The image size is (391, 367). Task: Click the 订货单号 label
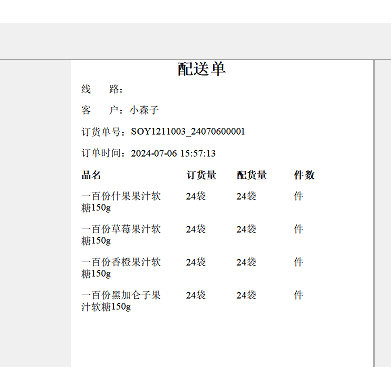(x=104, y=132)
